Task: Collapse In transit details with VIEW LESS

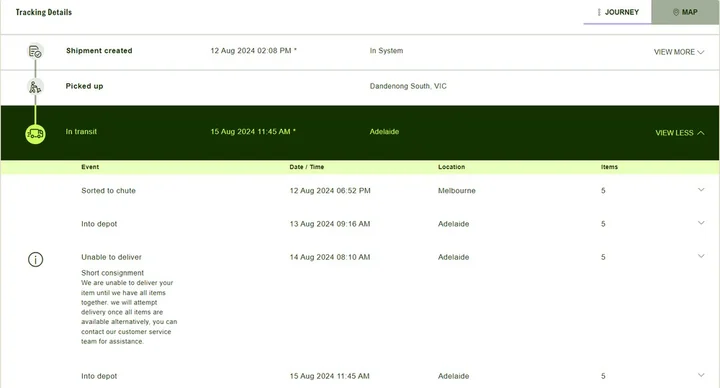Action: point(680,133)
